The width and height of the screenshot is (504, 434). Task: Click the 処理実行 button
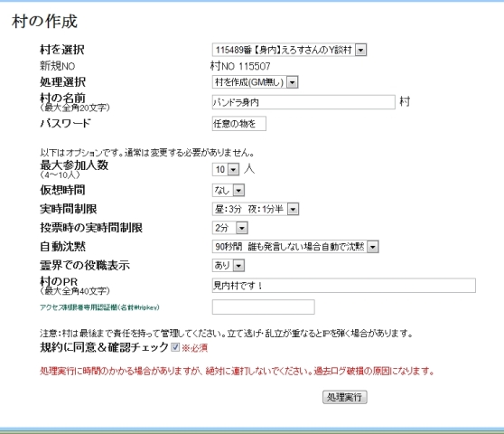pos(344,397)
